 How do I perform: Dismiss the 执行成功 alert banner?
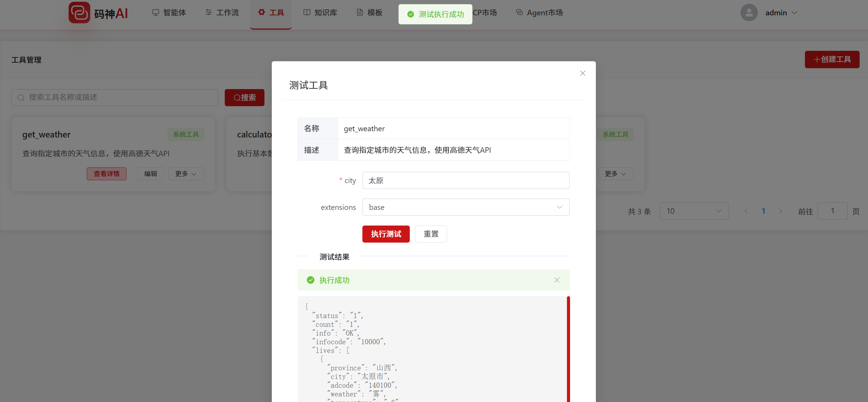coord(557,280)
